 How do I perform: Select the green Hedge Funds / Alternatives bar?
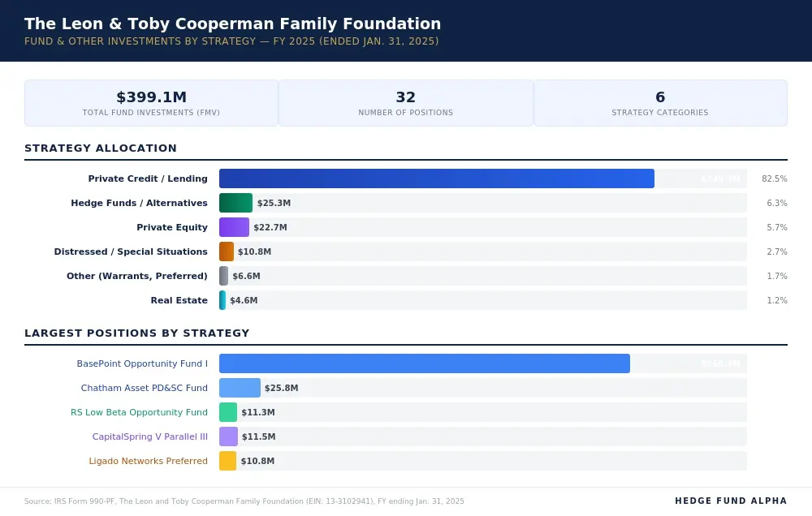click(235, 203)
